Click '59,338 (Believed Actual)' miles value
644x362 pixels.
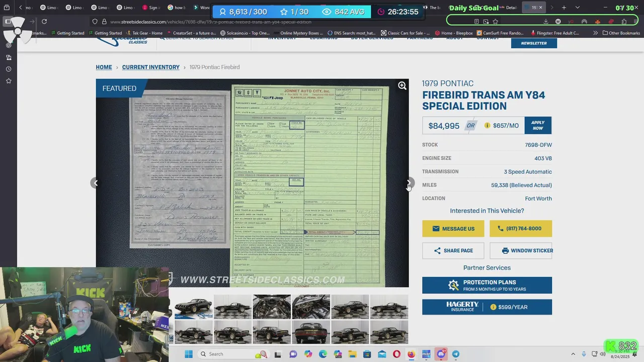(x=521, y=185)
